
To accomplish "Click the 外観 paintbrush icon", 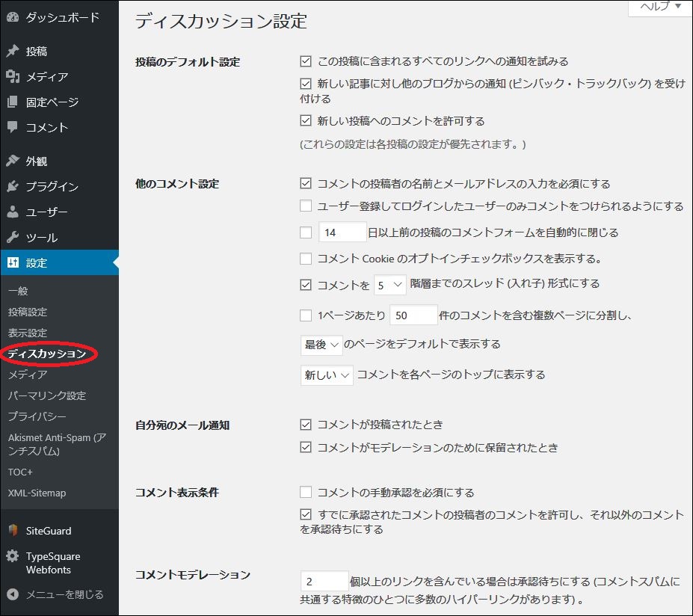I will click(13, 161).
